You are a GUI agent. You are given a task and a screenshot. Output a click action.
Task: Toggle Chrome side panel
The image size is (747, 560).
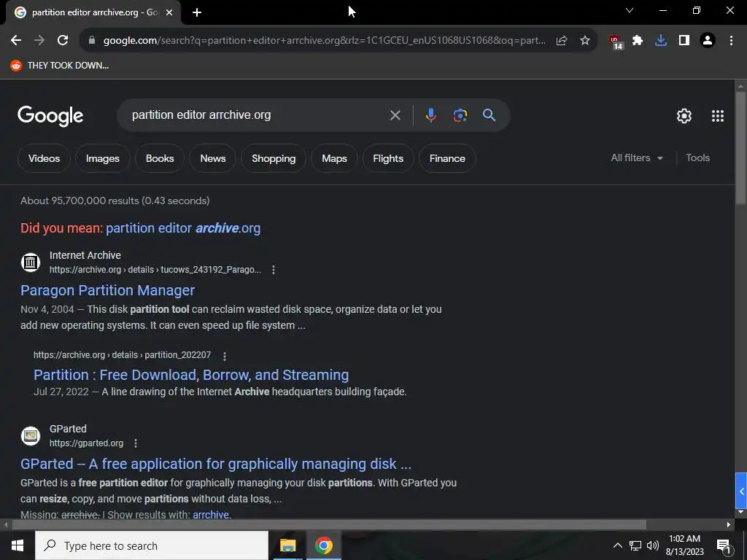click(684, 41)
